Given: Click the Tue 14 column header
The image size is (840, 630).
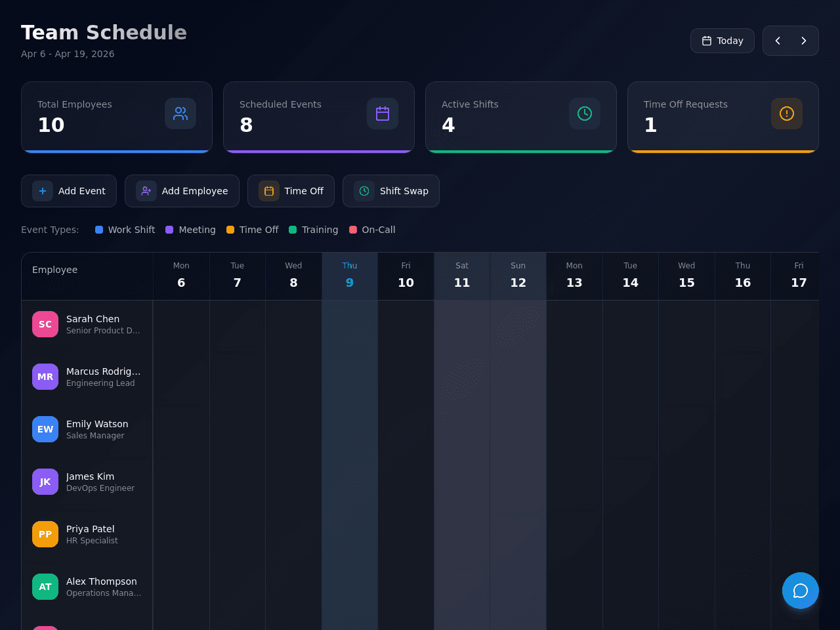Looking at the screenshot, I should (x=631, y=276).
